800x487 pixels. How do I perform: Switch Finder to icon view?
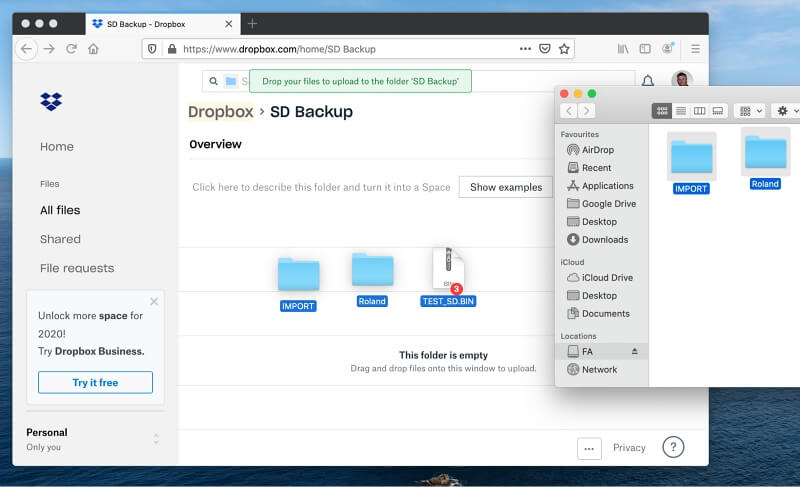click(662, 111)
